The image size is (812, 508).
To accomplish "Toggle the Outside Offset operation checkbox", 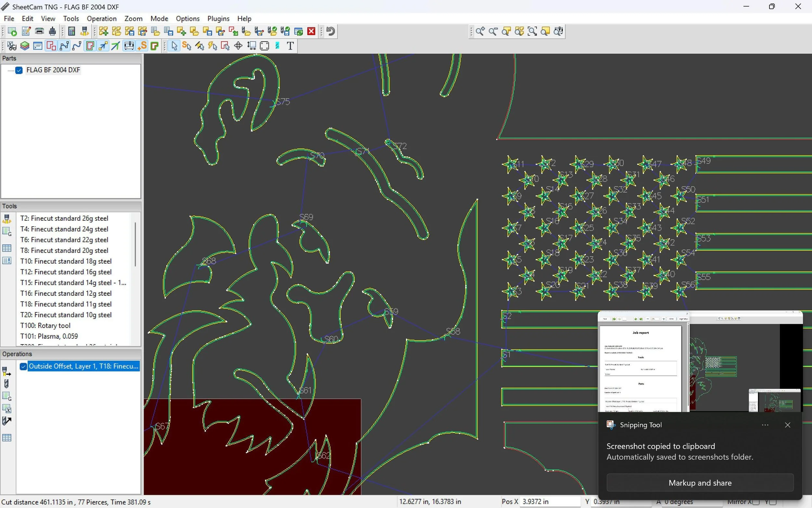I will pyautogui.click(x=23, y=366).
